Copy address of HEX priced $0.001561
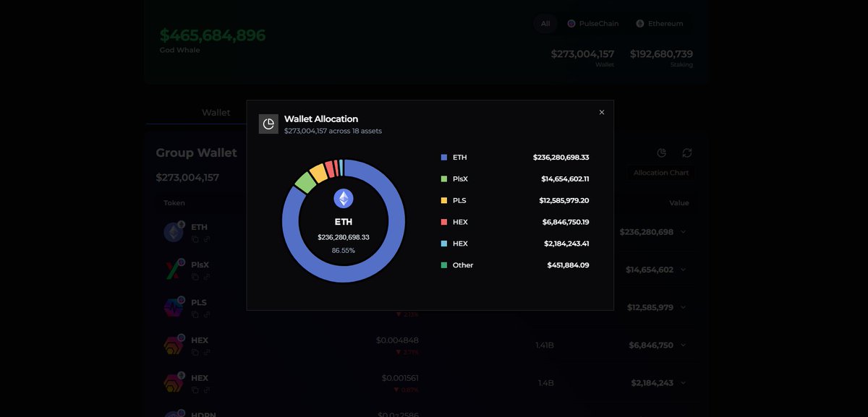This screenshot has width=868, height=417. pyautogui.click(x=195, y=390)
